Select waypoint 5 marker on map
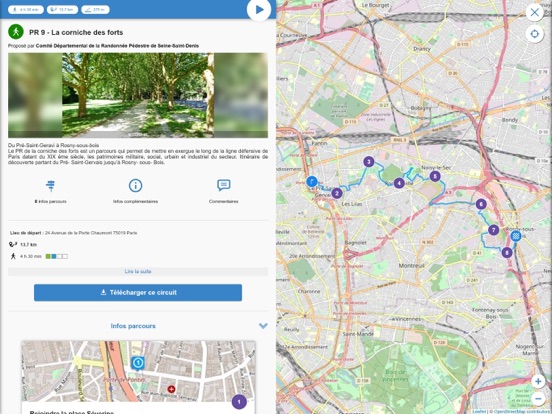The height and width of the screenshot is (414, 552). [x=435, y=176]
